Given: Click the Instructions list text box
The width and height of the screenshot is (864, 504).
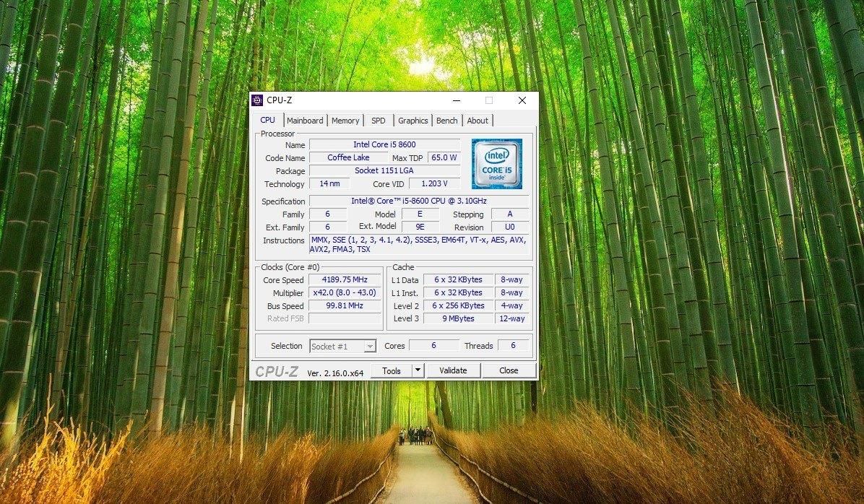Looking at the screenshot, I should (419, 245).
